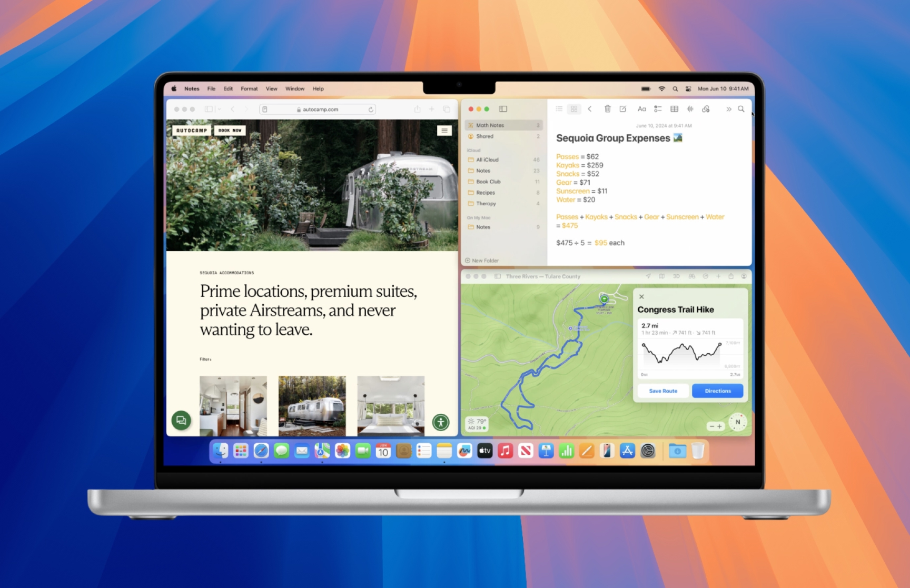Open the Maps account profile icon
The height and width of the screenshot is (588, 910).
[x=744, y=276]
